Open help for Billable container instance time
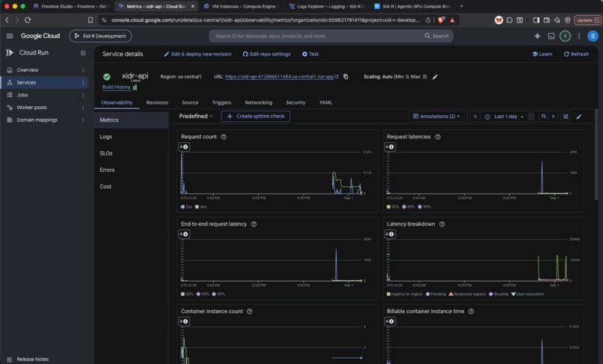The width and height of the screenshot is (603, 364). pos(471,311)
